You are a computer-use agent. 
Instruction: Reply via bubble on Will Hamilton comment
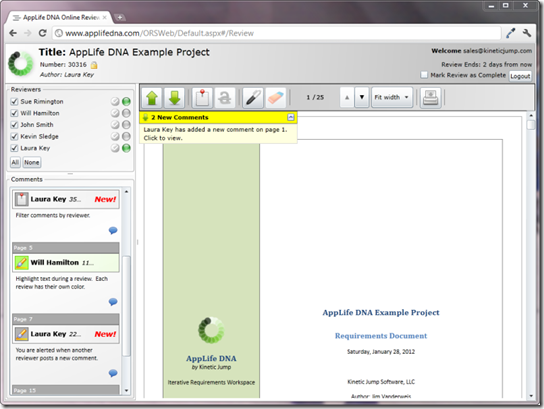pos(113,302)
